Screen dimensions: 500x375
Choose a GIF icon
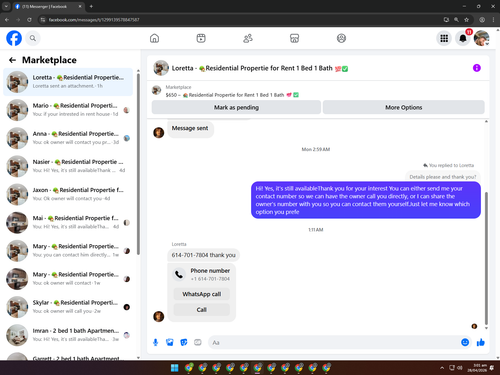pos(198,342)
